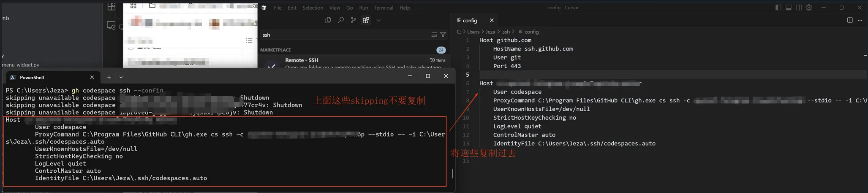Select menu_widget.py in background file list
This screenshot has width=868, height=193.
[x=20, y=65]
